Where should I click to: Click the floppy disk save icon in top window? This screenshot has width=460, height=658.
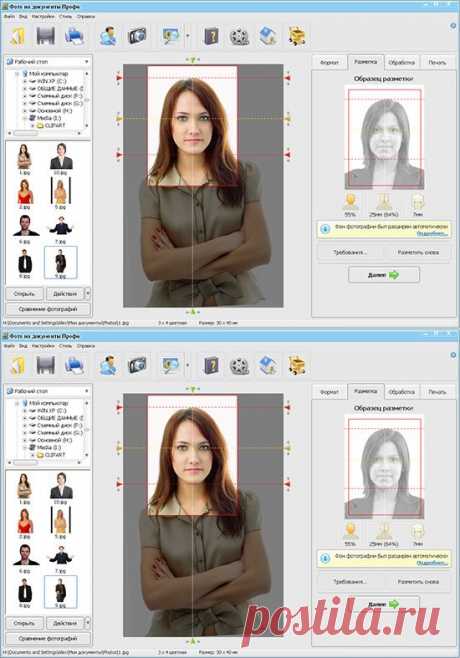(x=46, y=36)
